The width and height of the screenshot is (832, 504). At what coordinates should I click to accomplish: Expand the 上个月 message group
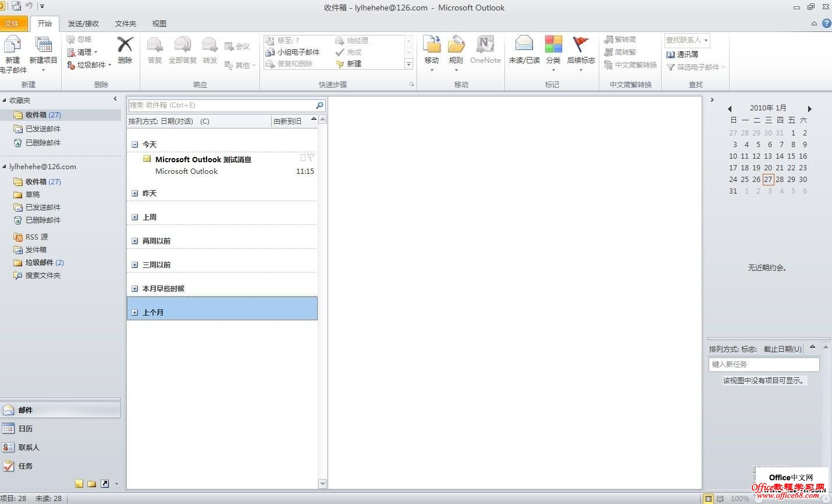134,312
